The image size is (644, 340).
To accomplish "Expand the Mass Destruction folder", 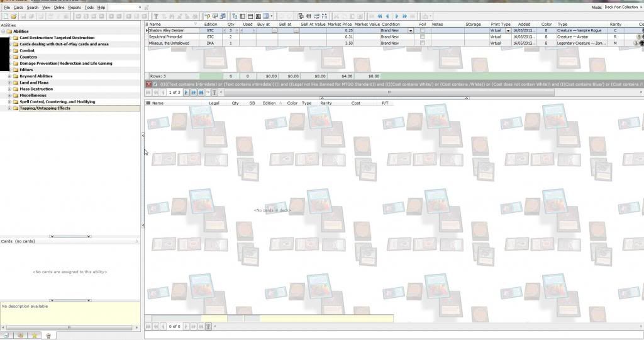I will [x=10, y=89].
